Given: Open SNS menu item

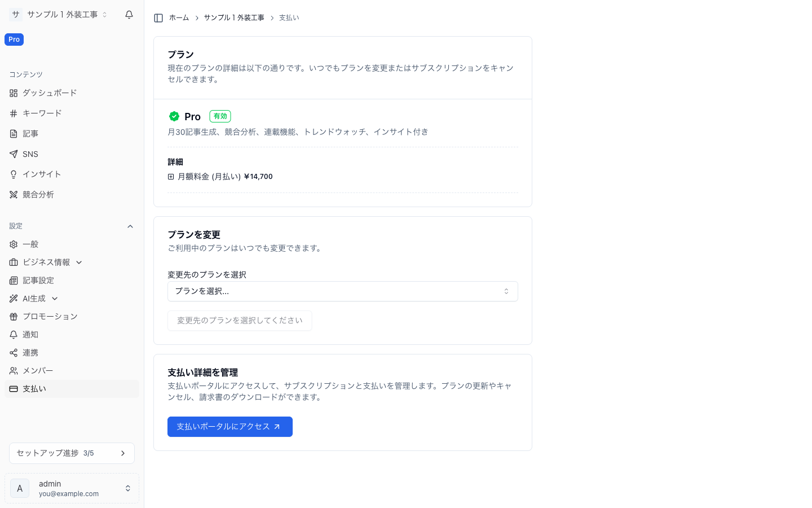Looking at the screenshot, I should (x=72, y=154).
